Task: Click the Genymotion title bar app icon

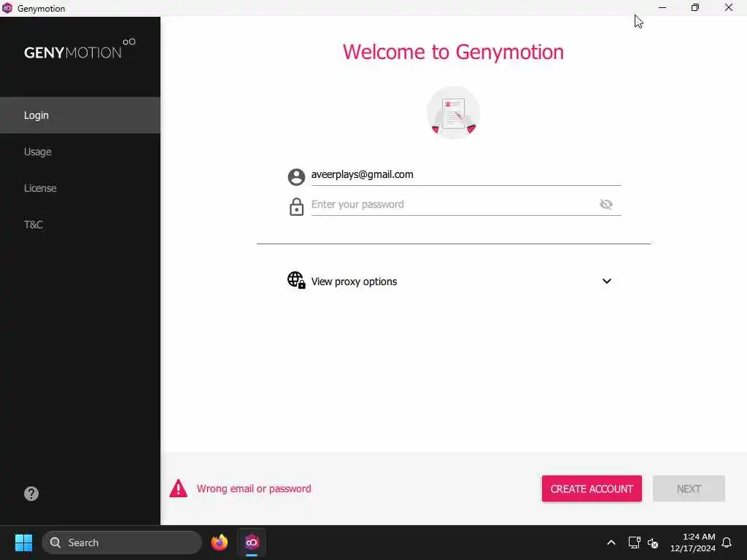Action: tap(7, 8)
